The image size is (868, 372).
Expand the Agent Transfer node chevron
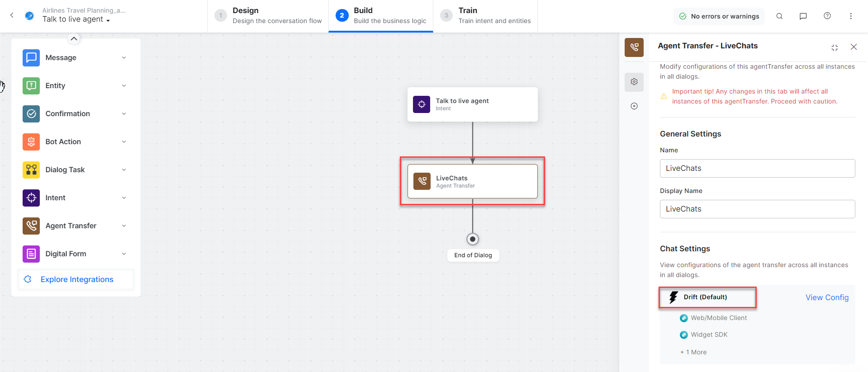pyautogui.click(x=124, y=226)
